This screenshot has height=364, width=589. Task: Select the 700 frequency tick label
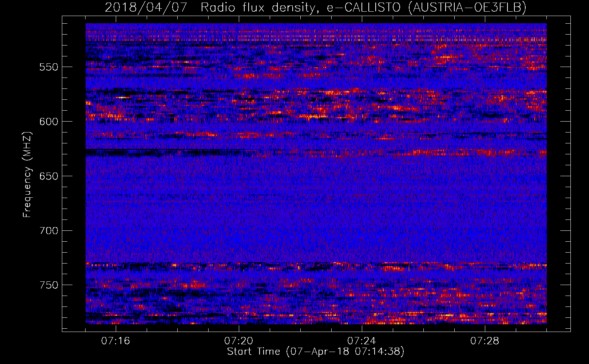tap(49, 231)
